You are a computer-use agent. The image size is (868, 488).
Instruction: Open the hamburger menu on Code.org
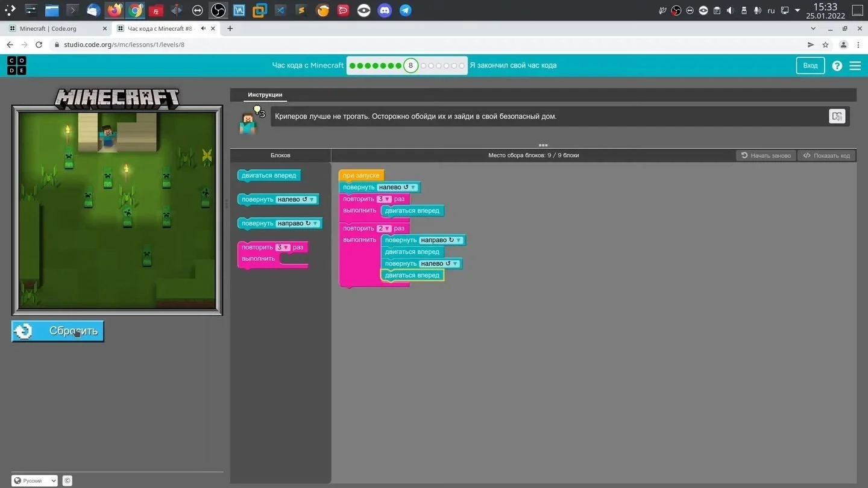point(855,66)
